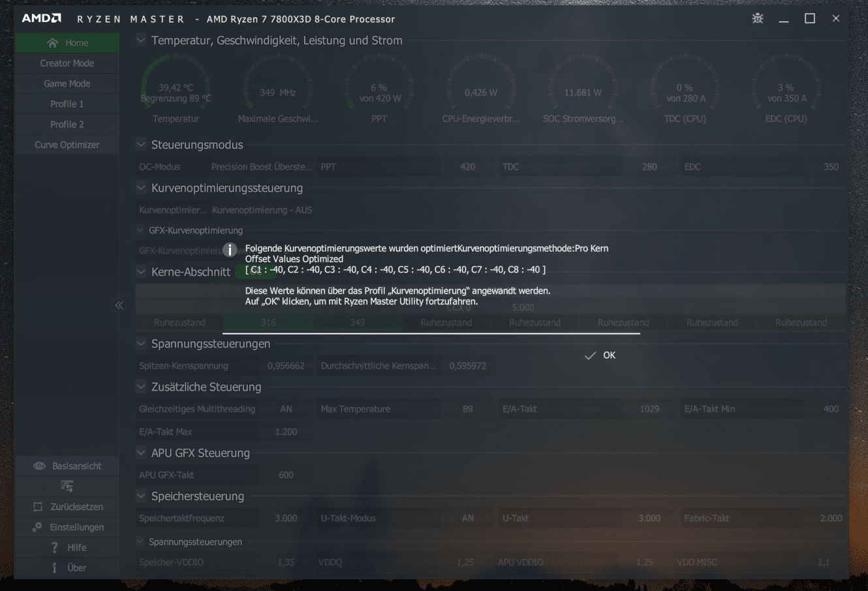Click the AMD logo in the title bar
868x591 pixels.
42,18
